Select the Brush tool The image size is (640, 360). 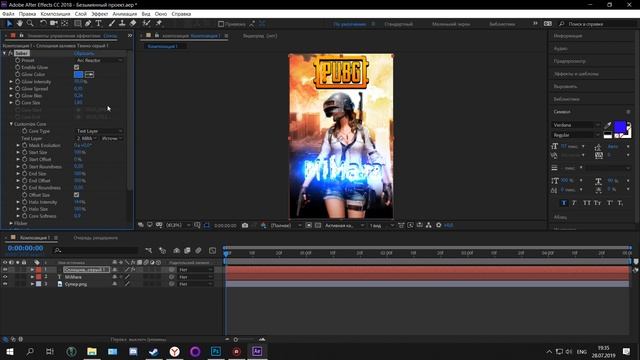click(111, 24)
